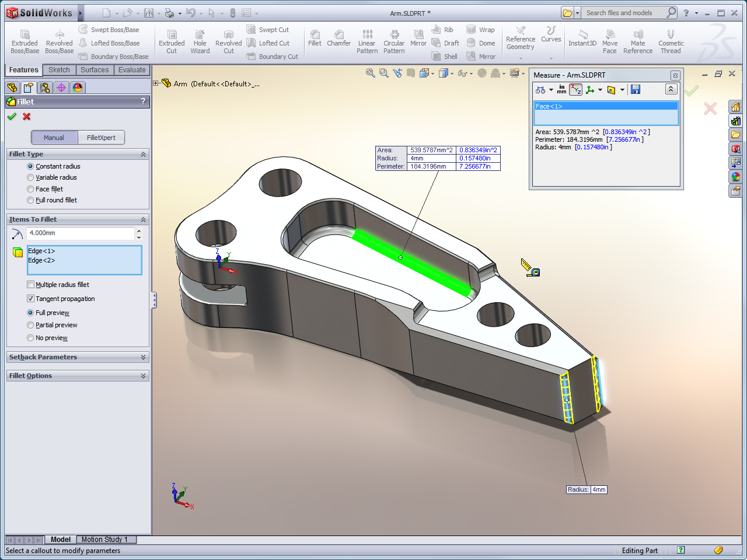Collapse the Items To Fillet section
The width and height of the screenshot is (747, 560).
(143, 219)
